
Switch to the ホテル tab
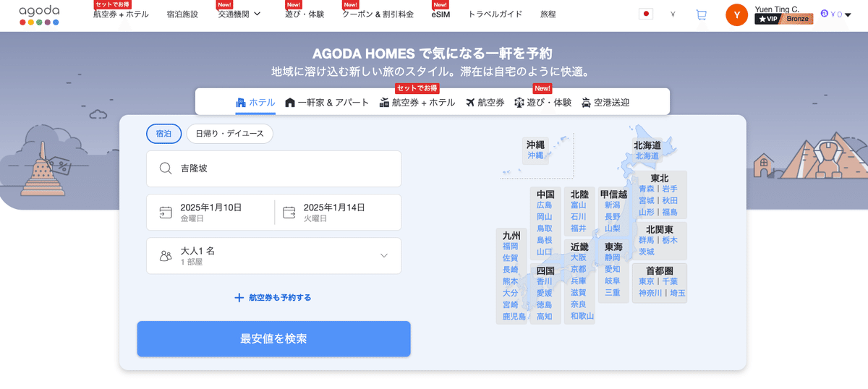click(255, 103)
